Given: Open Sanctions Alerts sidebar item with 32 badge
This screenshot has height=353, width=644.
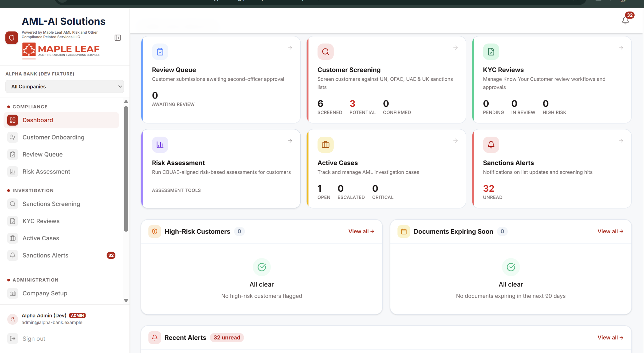Looking at the screenshot, I should coord(61,255).
